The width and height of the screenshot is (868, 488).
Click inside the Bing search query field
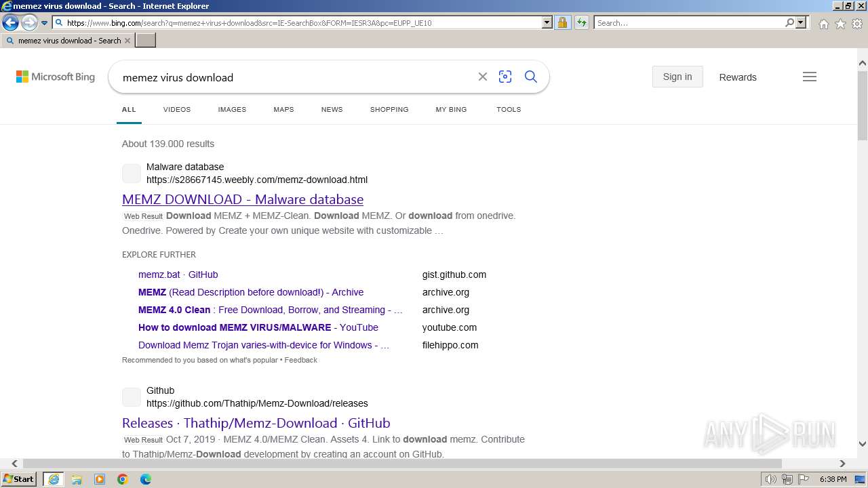[295, 77]
